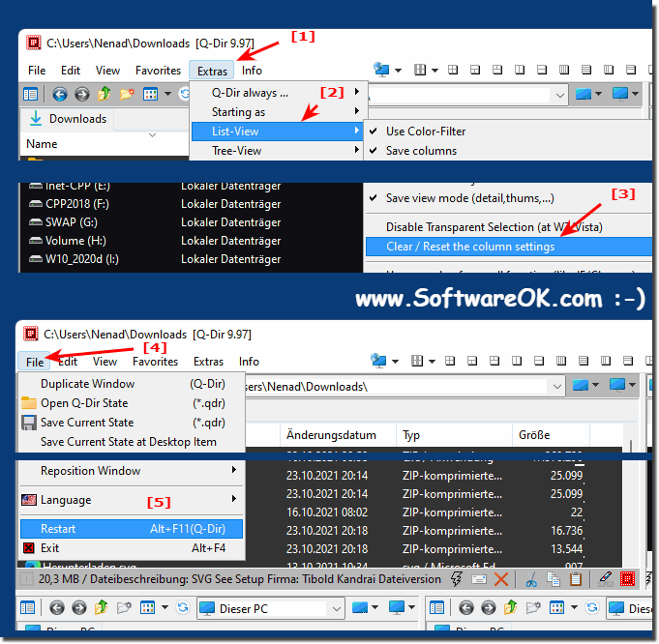
Task: Expand Downloads address dropdown in lower window
Action: (x=556, y=387)
